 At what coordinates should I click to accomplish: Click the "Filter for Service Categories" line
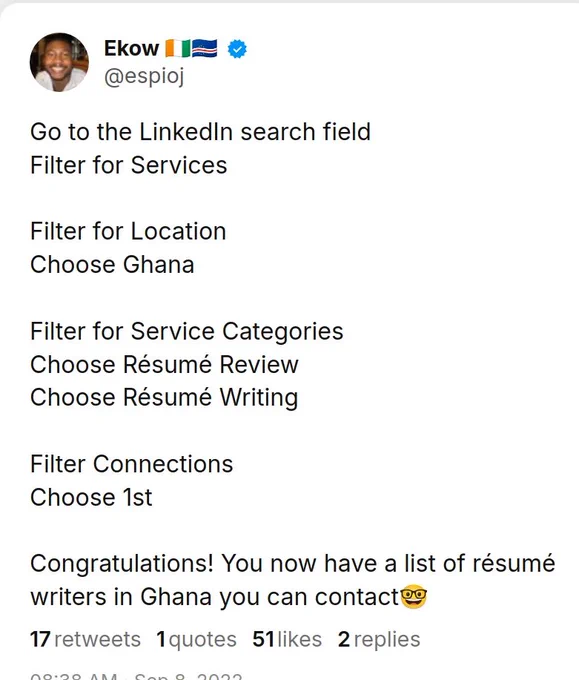click(x=186, y=331)
